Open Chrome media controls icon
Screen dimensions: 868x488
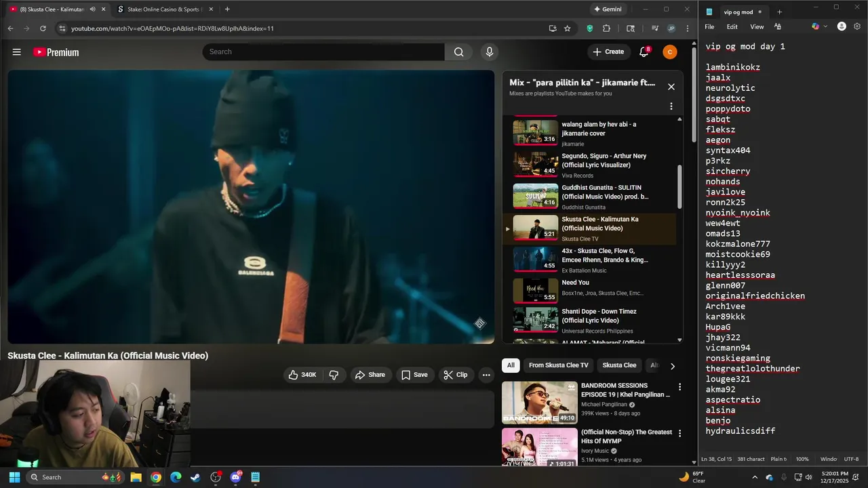[x=654, y=28]
